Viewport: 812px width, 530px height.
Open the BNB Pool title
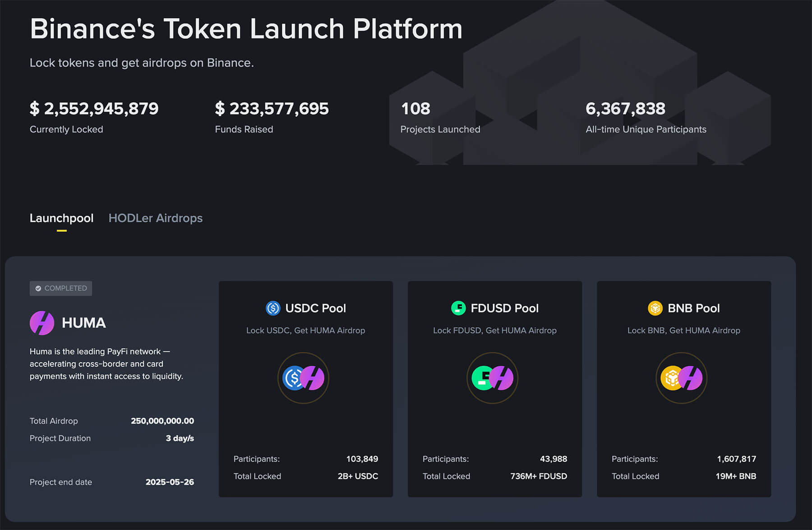pyautogui.click(x=693, y=308)
